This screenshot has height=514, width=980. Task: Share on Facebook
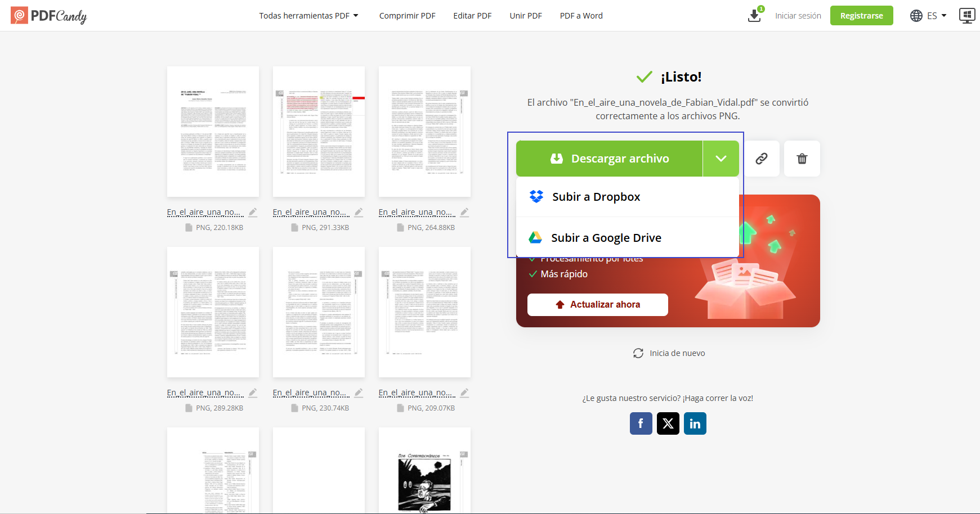coord(641,423)
